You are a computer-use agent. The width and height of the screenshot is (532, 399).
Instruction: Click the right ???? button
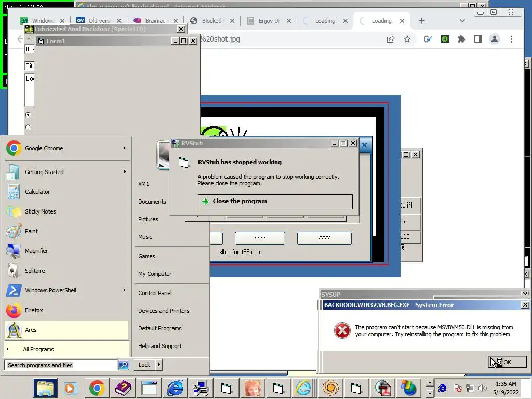pos(324,238)
